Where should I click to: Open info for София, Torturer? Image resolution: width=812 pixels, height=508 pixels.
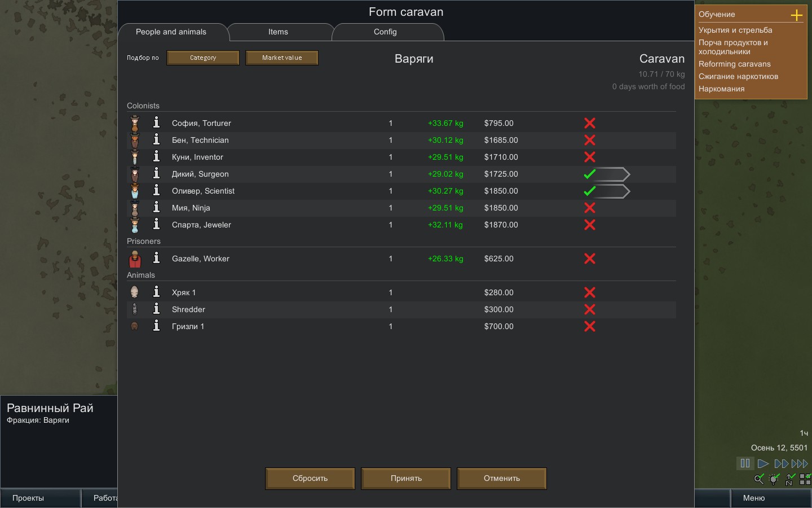(157, 122)
